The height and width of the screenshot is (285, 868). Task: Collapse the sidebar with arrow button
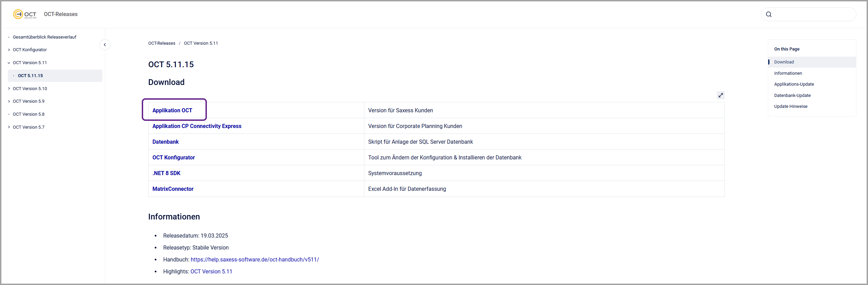click(x=105, y=45)
